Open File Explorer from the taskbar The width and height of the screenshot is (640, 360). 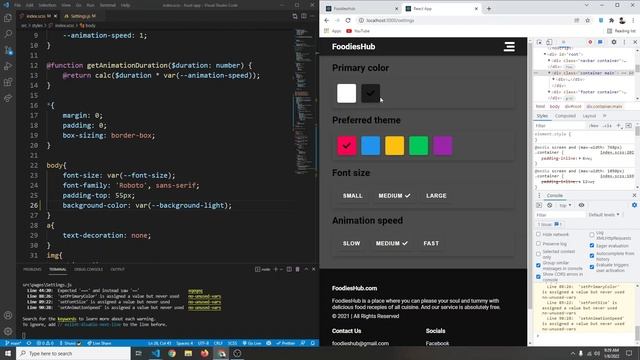(188, 353)
